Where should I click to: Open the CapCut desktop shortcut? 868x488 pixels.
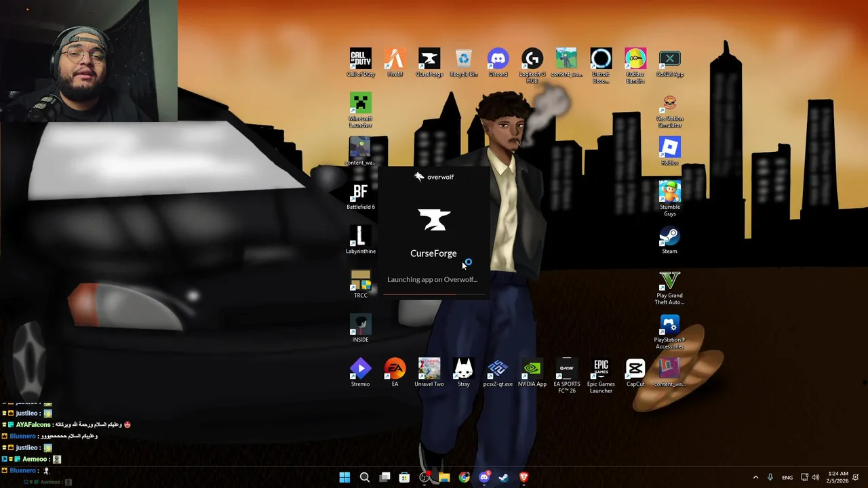(x=635, y=373)
